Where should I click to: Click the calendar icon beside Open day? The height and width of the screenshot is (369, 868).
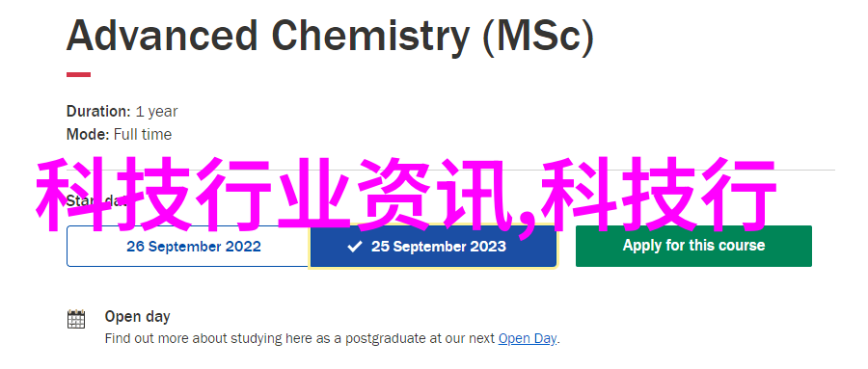pyautogui.click(x=76, y=319)
